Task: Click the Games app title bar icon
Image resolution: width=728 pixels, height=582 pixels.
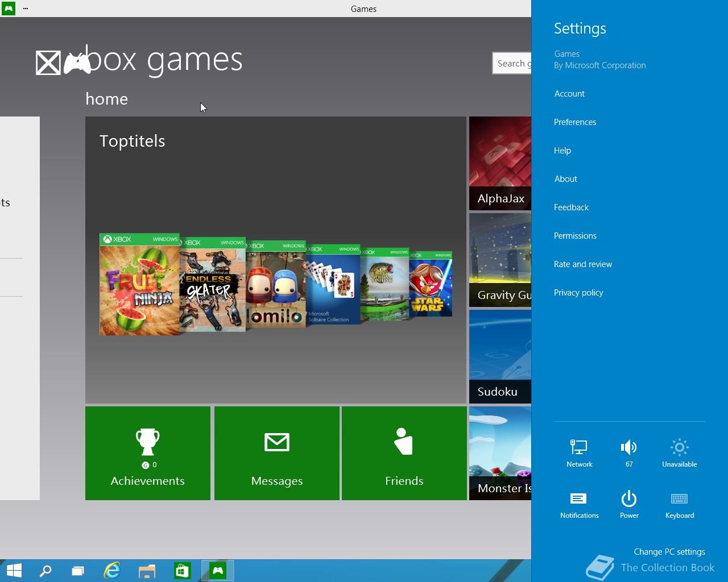Action: coord(8,9)
